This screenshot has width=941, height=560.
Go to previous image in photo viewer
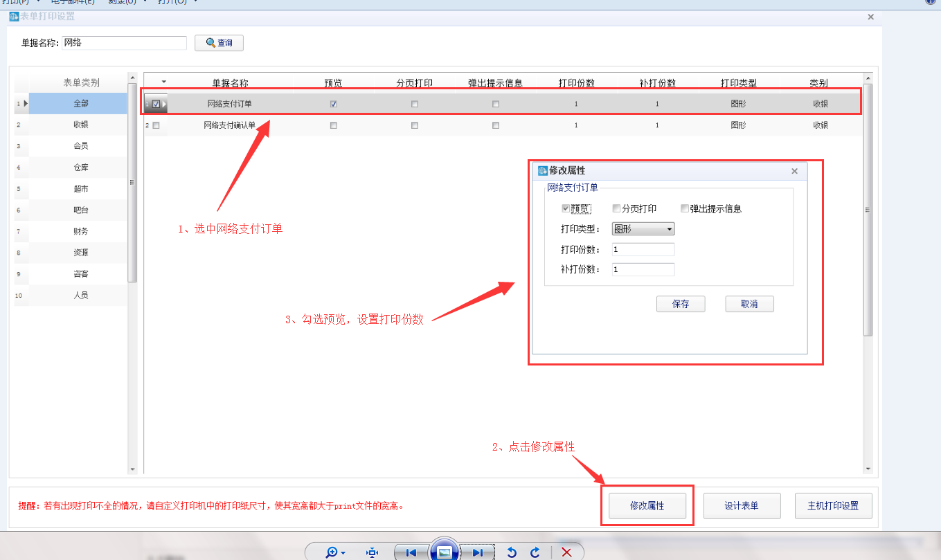point(411,552)
